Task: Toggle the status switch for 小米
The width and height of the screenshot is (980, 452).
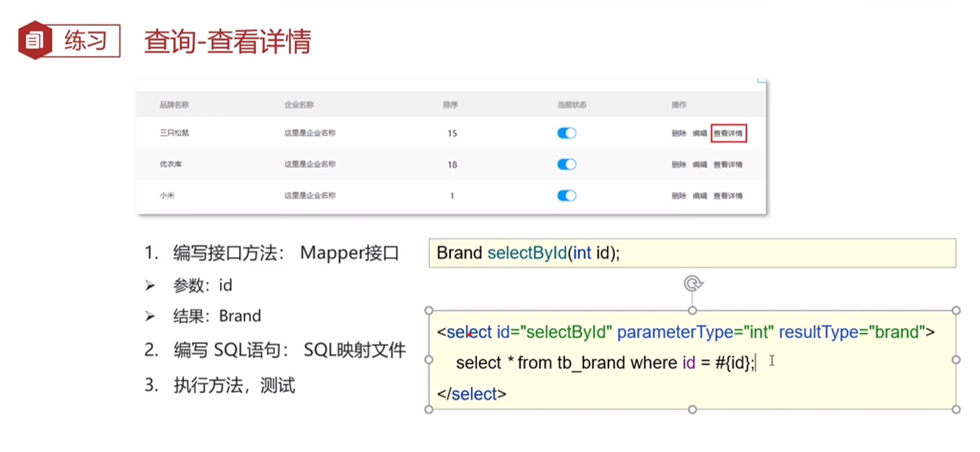Action: (x=566, y=195)
